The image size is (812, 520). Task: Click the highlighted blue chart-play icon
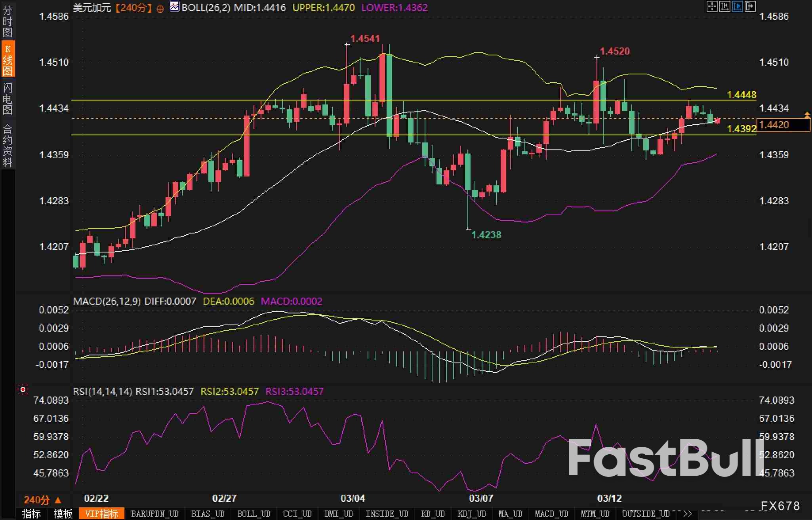[737, 6]
